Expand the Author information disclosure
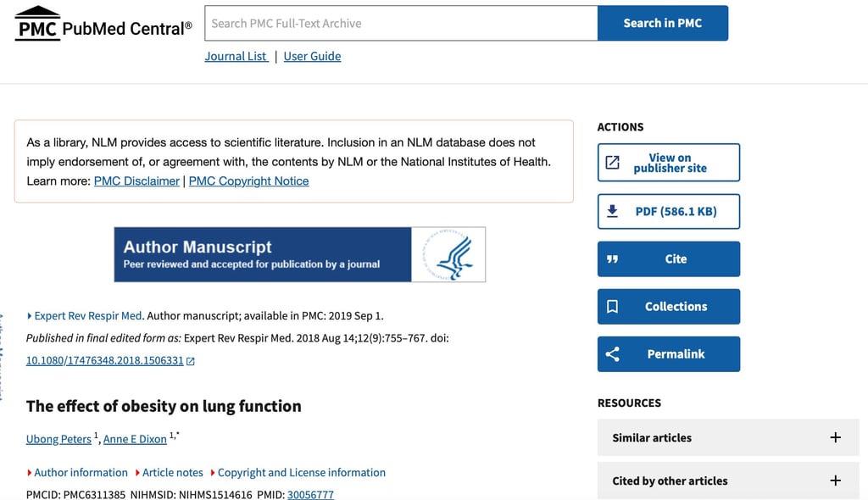Image resolution: width=868 pixels, height=500 pixels. [77, 473]
